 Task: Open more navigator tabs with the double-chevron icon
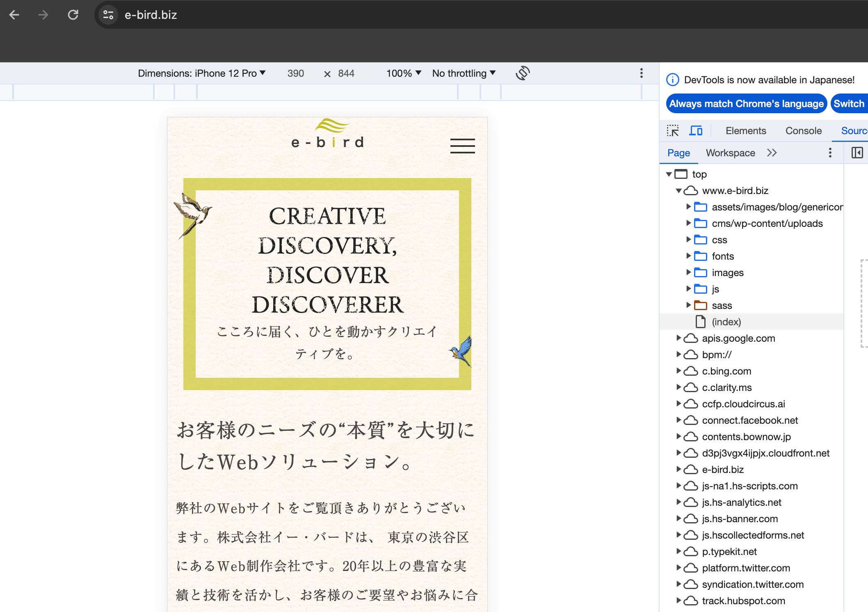click(x=772, y=153)
